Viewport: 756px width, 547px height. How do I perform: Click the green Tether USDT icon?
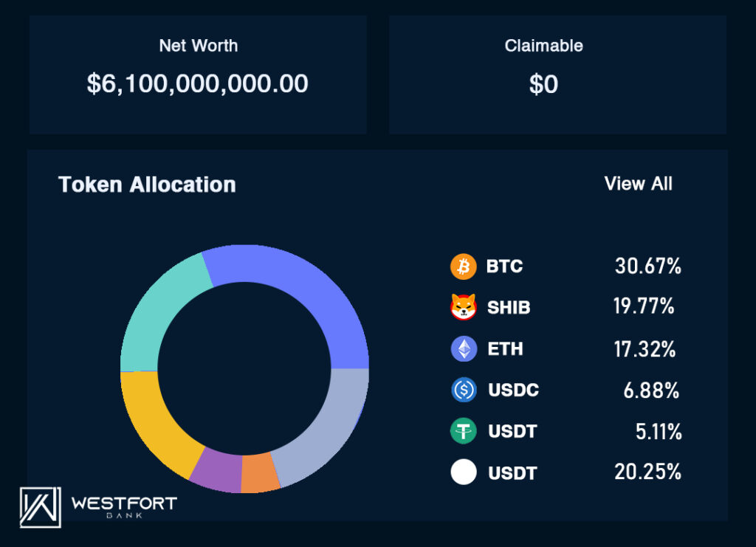click(x=464, y=431)
